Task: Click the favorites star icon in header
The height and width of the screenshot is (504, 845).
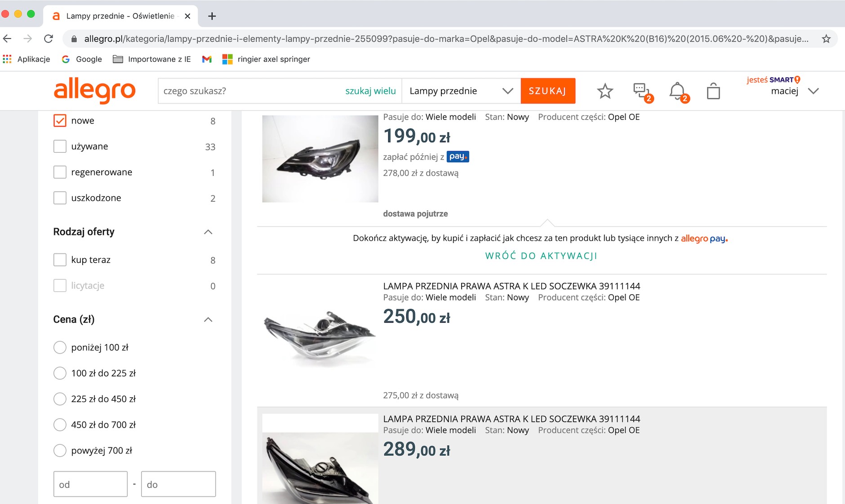Action: [x=605, y=91]
